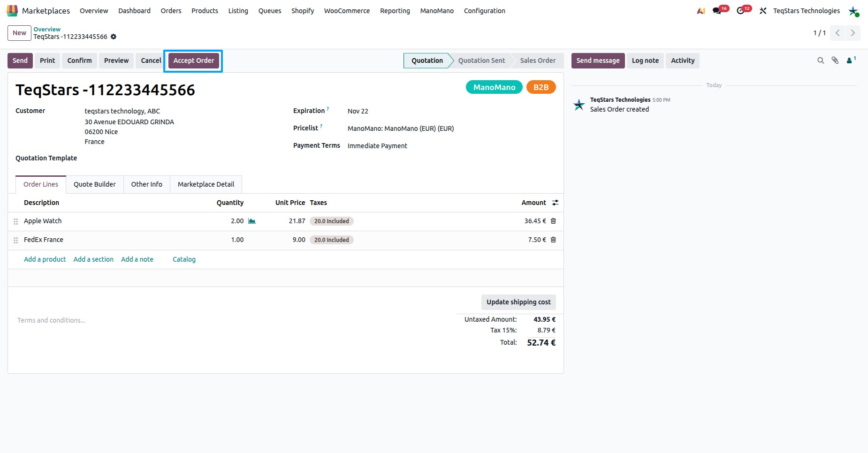
Task: Open the ManoMano menu
Action: click(x=437, y=11)
